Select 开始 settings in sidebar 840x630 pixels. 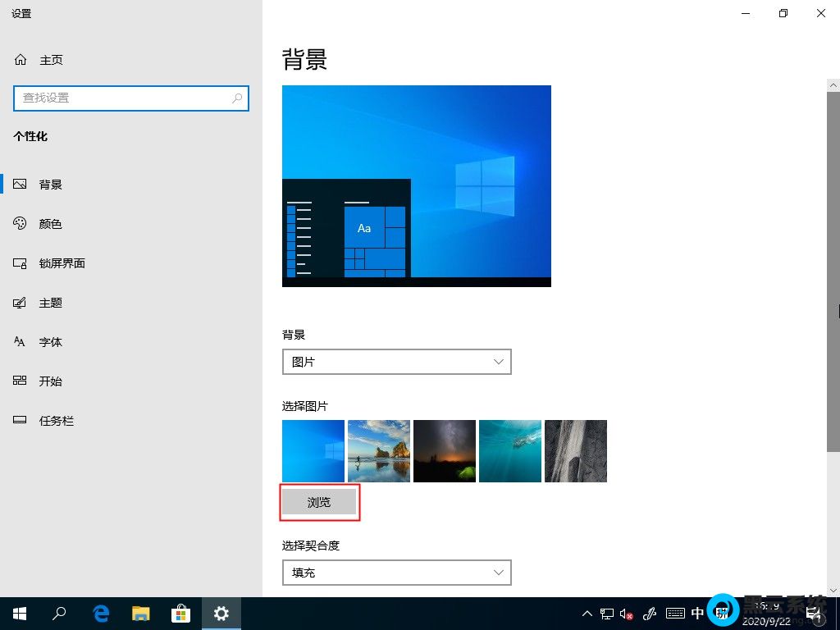click(49, 381)
